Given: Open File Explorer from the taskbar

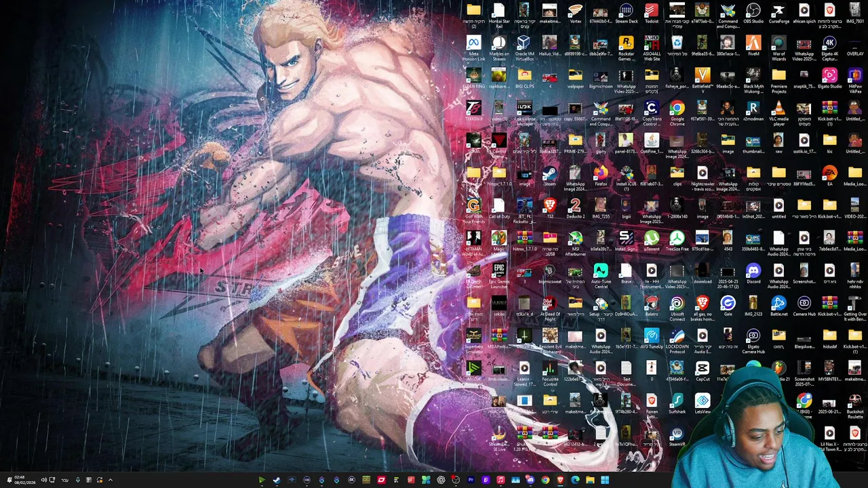Looking at the screenshot, I should 590,480.
